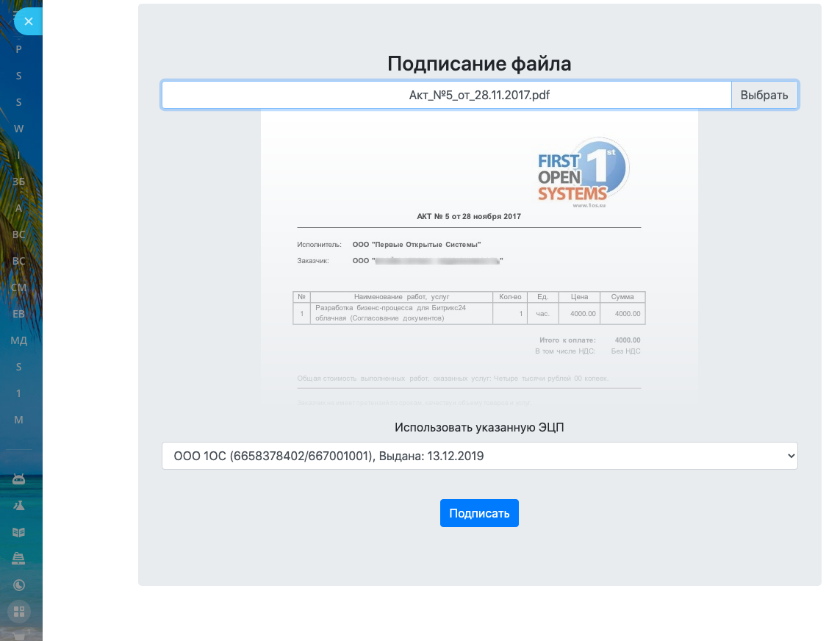Open the clock icon in sidebar

pyautogui.click(x=19, y=585)
